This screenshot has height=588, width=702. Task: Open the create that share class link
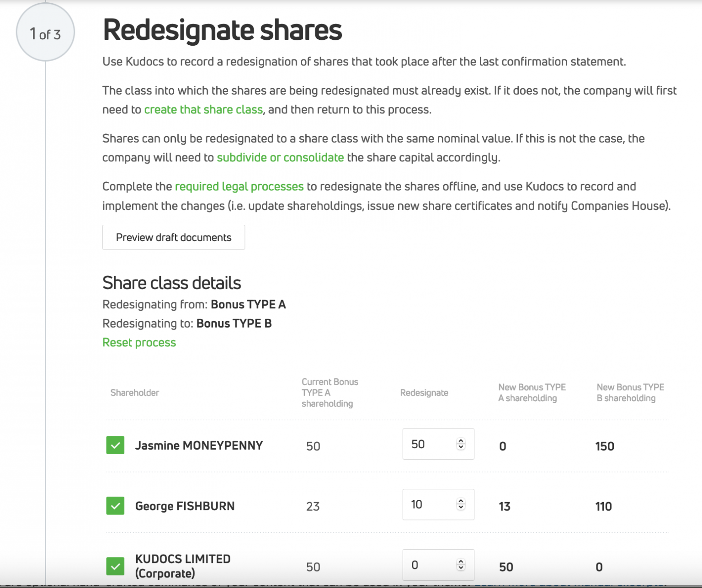coord(203,110)
